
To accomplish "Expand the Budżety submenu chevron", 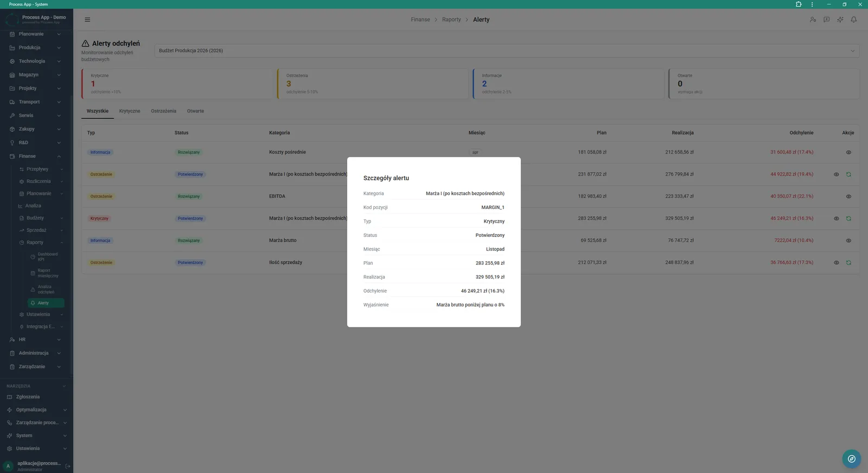I will [61, 218].
